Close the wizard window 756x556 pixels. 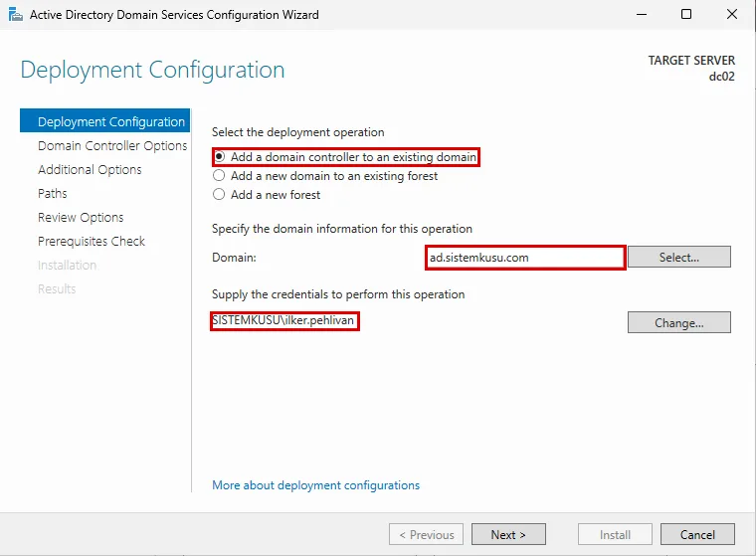731,15
